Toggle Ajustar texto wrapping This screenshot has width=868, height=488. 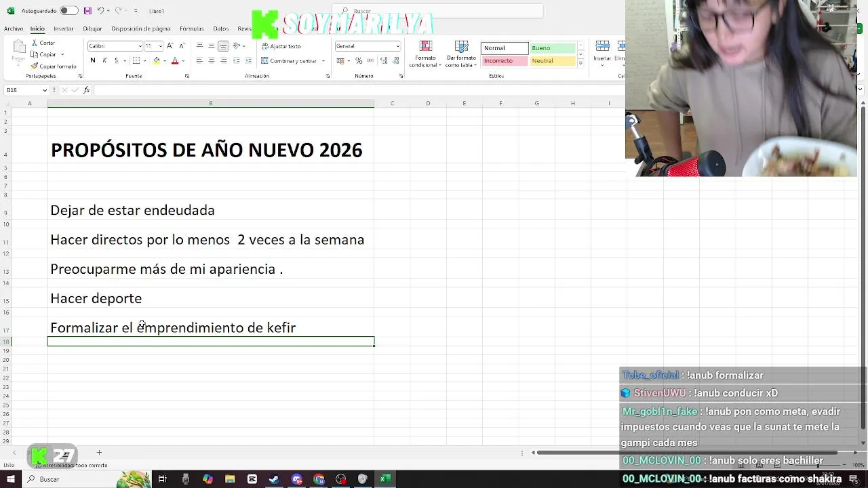click(281, 46)
